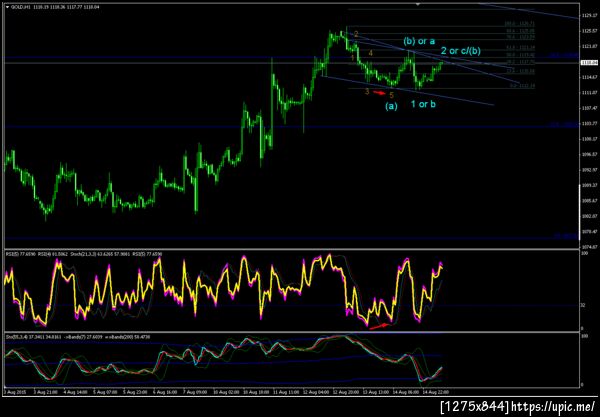Select the '(a)' wave label under price

pos(391,106)
